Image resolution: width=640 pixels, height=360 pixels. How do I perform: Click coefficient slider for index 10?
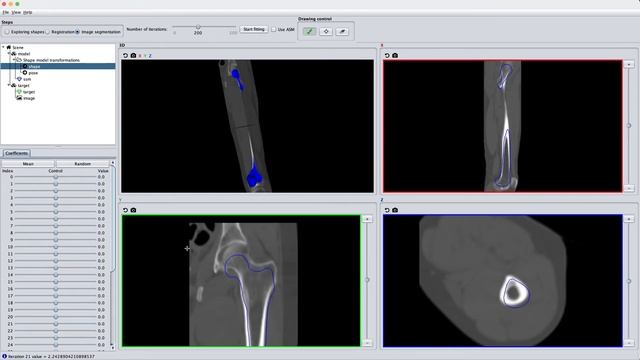[56, 247]
